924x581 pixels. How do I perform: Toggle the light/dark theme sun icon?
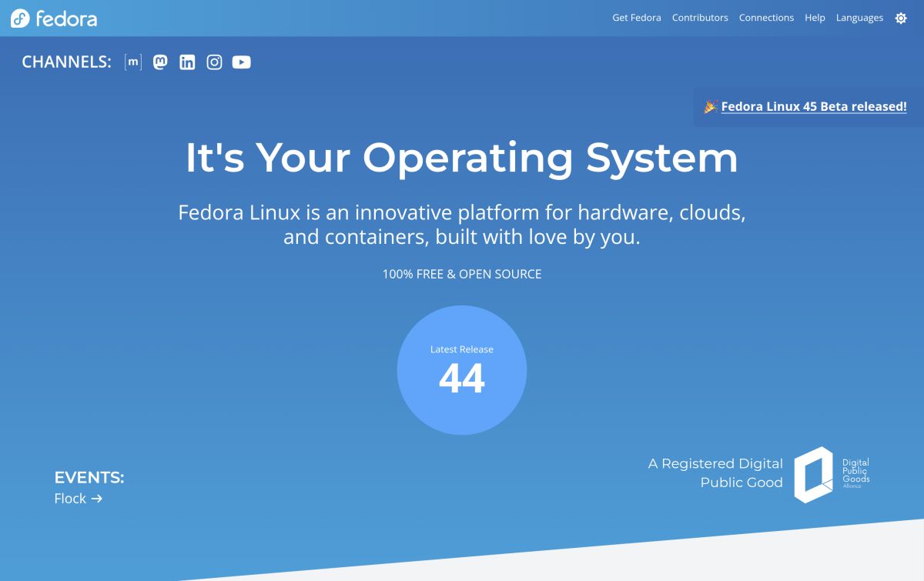tap(901, 18)
